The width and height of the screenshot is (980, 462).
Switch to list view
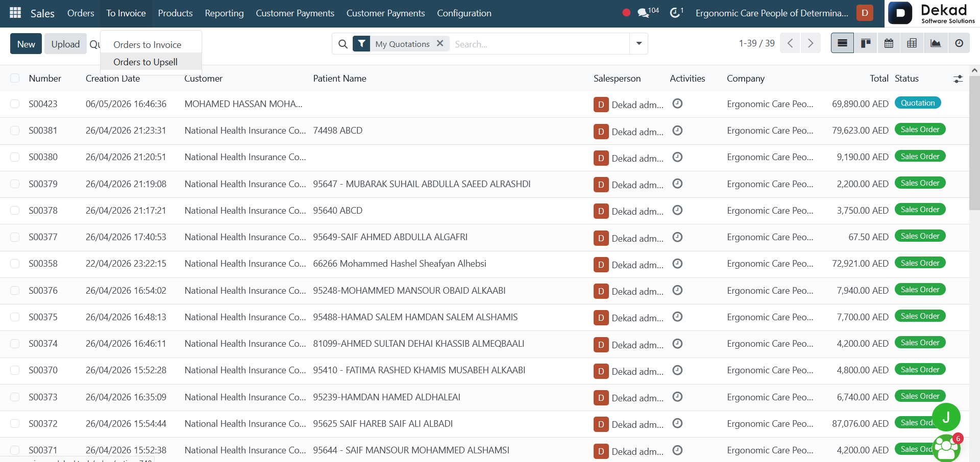pyautogui.click(x=842, y=43)
